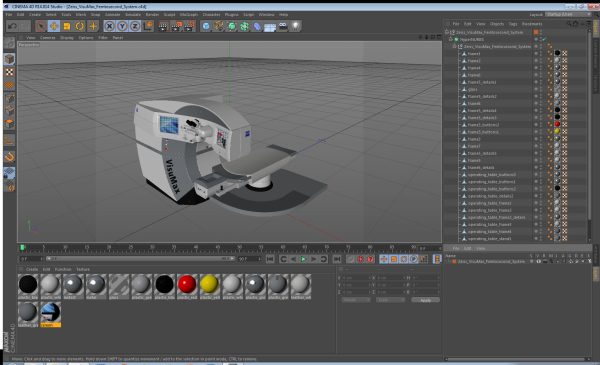600x365 pixels.
Task: Open the Render menu
Action: point(152,15)
